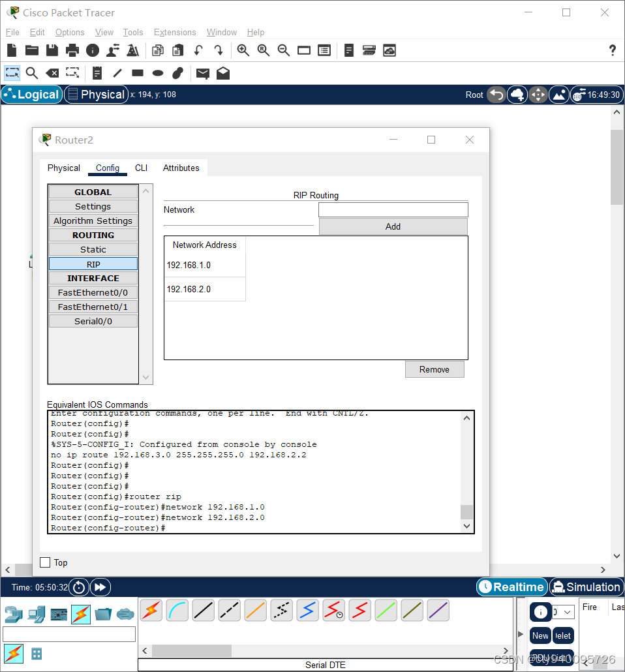Viewport: 625px width, 672px height.
Task: Switch to Simulation mode
Action: click(587, 587)
